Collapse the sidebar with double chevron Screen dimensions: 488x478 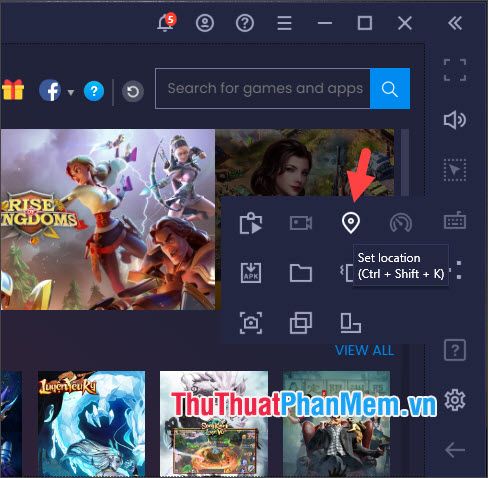tap(455, 23)
